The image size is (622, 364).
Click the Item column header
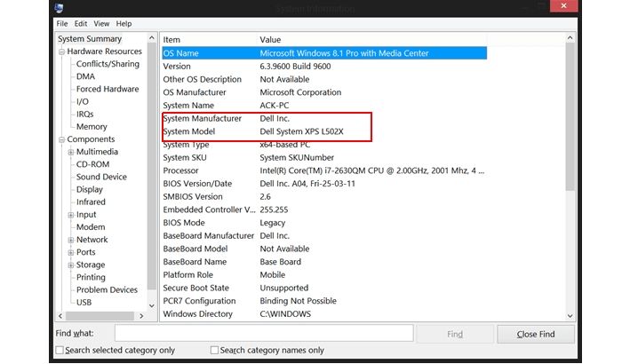[x=171, y=39]
